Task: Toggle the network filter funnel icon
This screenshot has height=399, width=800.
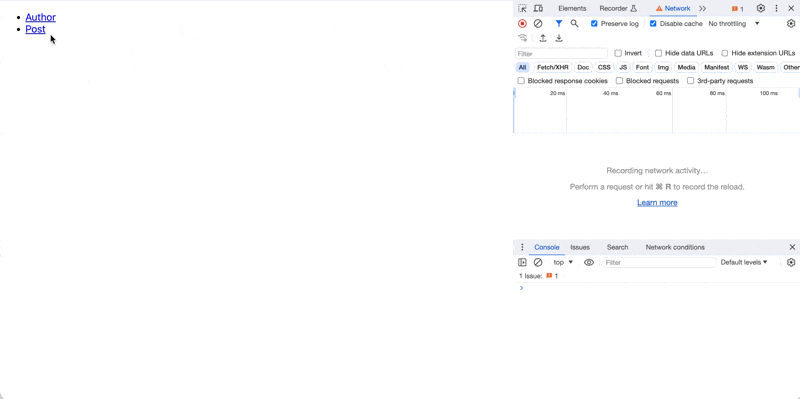Action: pyautogui.click(x=559, y=23)
